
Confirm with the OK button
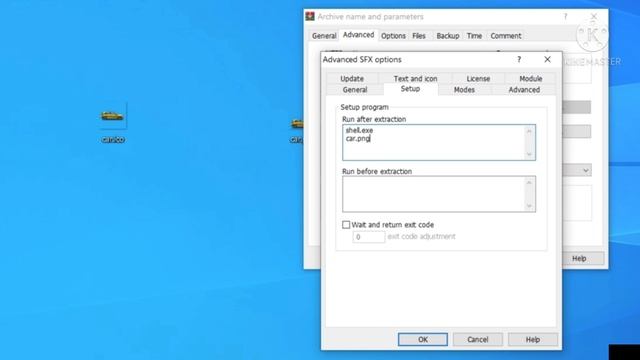point(422,339)
